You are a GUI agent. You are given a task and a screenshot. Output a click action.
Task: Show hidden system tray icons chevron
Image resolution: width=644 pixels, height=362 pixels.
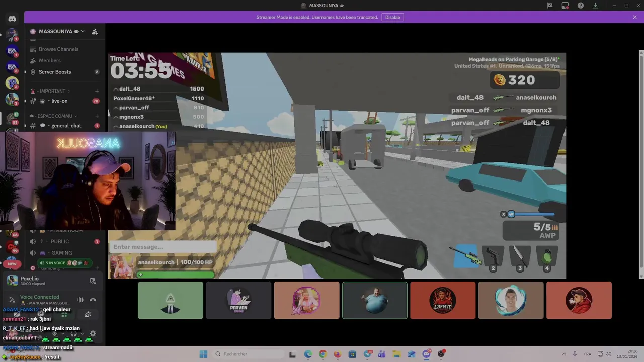[x=563, y=354]
